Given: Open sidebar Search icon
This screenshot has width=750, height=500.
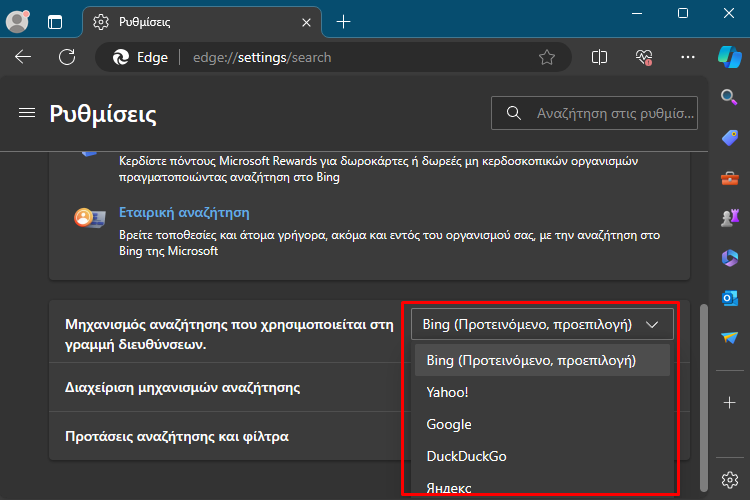Looking at the screenshot, I should pos(729,97).
